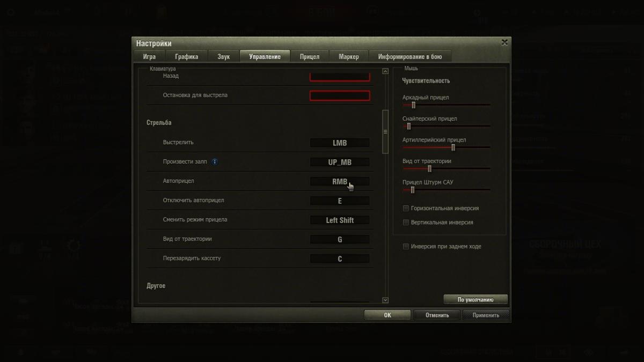
Task: Switch to the Графика tab
Action: (186, 56)
